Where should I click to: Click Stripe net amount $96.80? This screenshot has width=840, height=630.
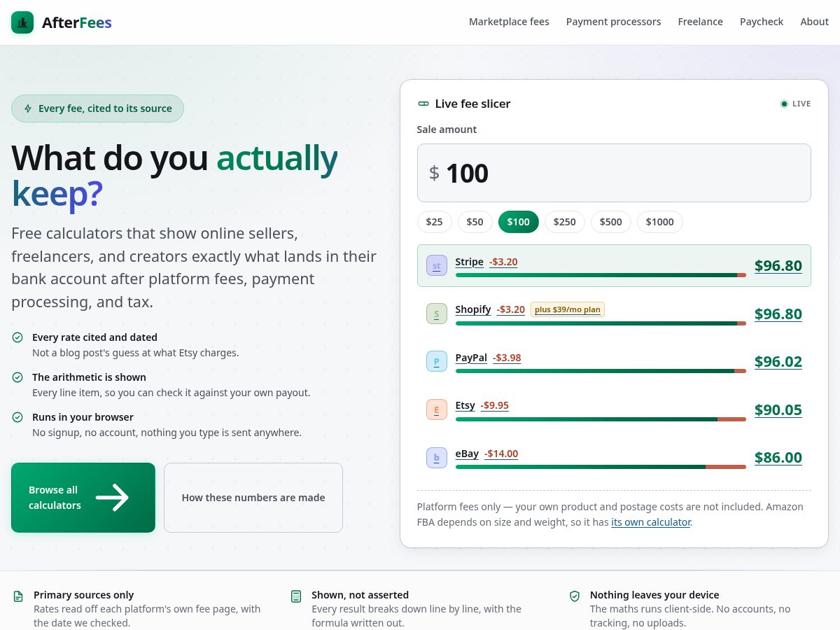(778, 266)
